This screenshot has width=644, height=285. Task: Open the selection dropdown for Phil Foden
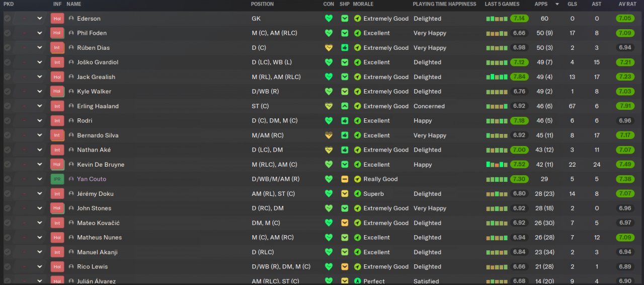point(39,33)
